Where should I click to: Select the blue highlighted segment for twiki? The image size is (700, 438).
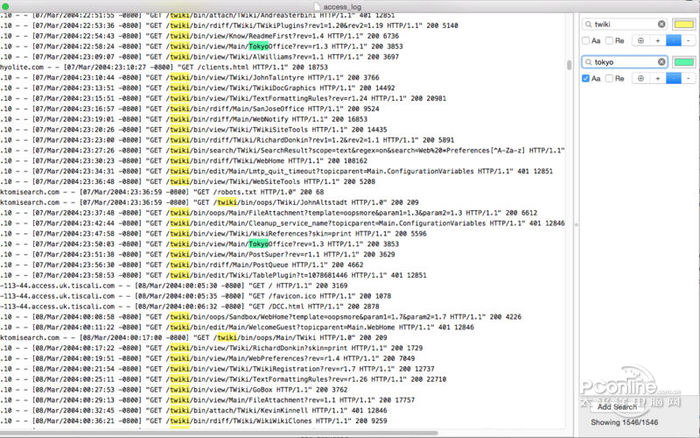pos(674,41)
